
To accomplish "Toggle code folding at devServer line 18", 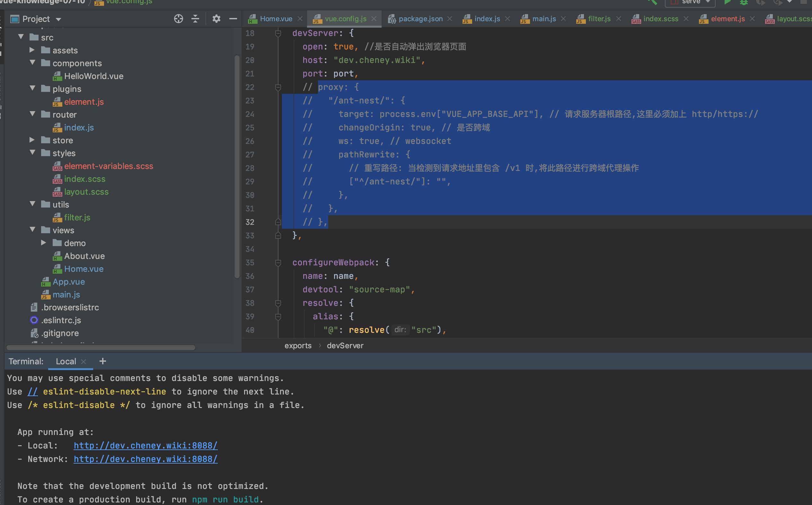I will (278, 33).
